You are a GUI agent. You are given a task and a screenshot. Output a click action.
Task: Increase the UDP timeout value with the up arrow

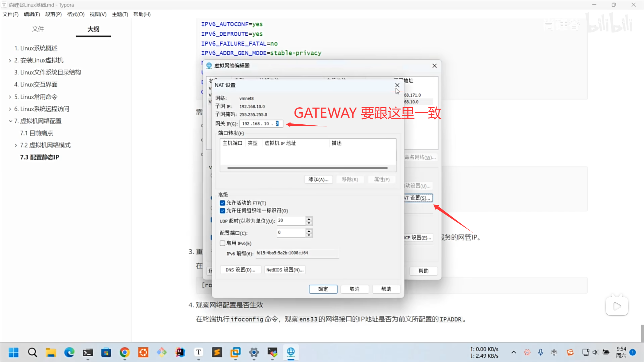coord(309,219)
